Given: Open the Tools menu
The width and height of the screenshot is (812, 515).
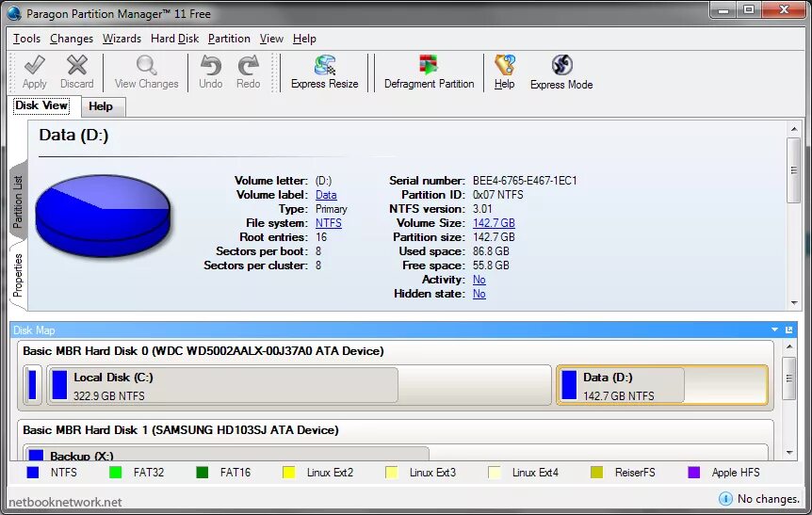Looking at the screenshot, I should click(26, 39).
